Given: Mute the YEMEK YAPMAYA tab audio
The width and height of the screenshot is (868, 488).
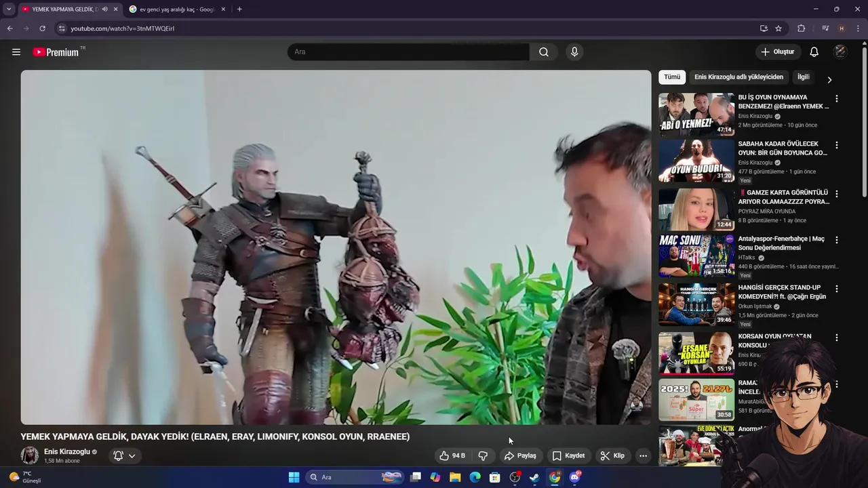Looking at the screenshot, I should 104,9.
